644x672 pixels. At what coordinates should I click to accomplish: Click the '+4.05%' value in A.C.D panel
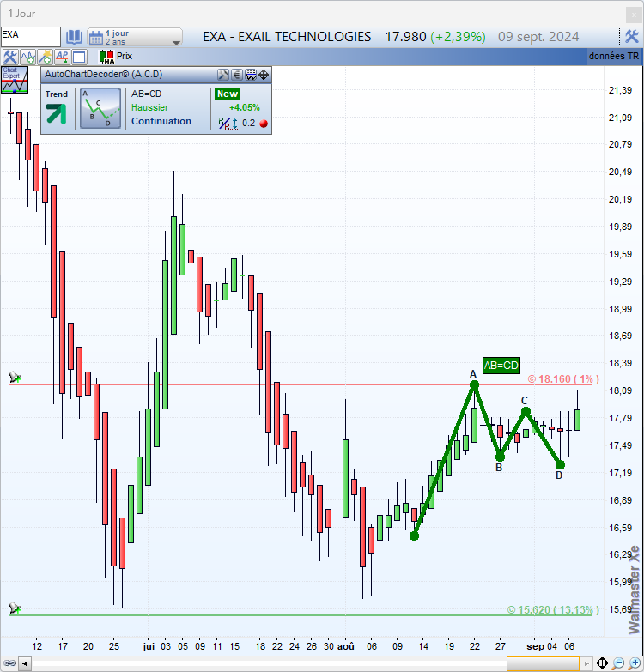(x=245, y=107)
